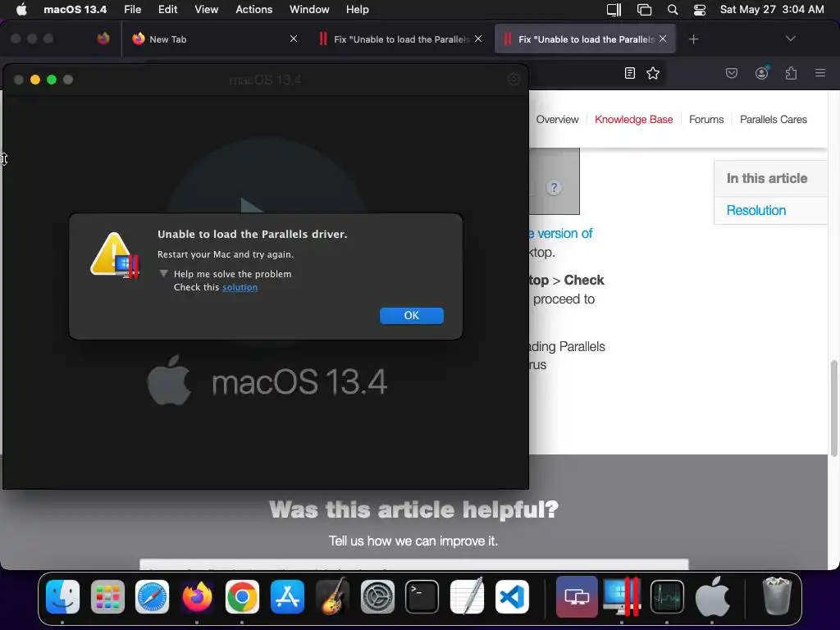The image size is (840, 630).
Task: Close the New Tab browser tab
Action: (x=294, y=39)
